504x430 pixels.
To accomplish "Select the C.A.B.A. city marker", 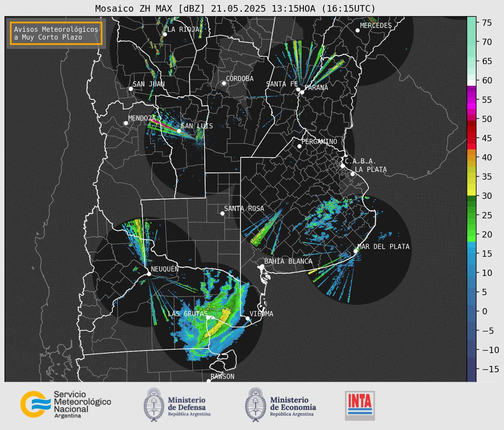I will (343, 166).
